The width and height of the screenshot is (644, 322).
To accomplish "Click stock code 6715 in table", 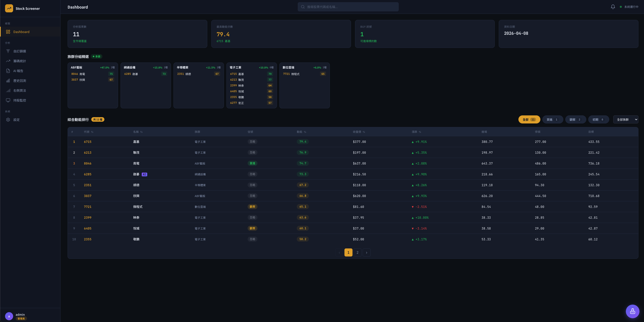I will pyautogui.click(x=87, y=142).
